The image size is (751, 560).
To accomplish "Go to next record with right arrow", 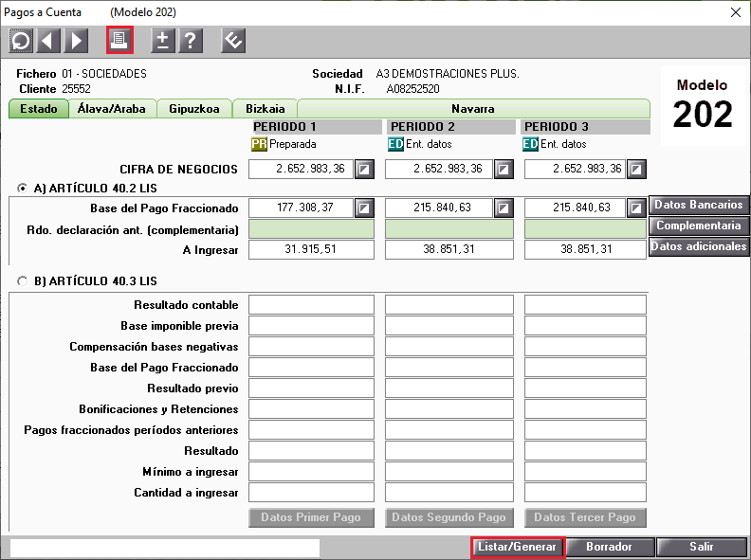I will pos(76,41).
